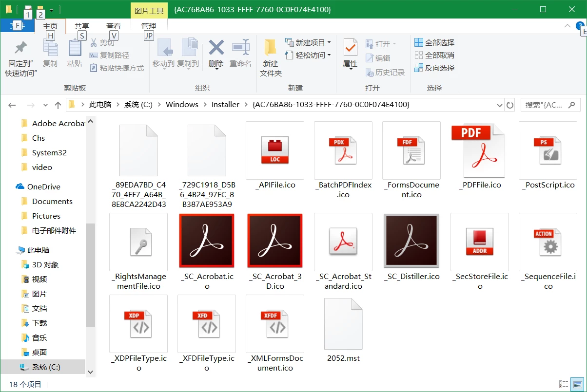587x392 pixels.
Task: Open the 查看 View ribbon tab
Action: point(114,26)
